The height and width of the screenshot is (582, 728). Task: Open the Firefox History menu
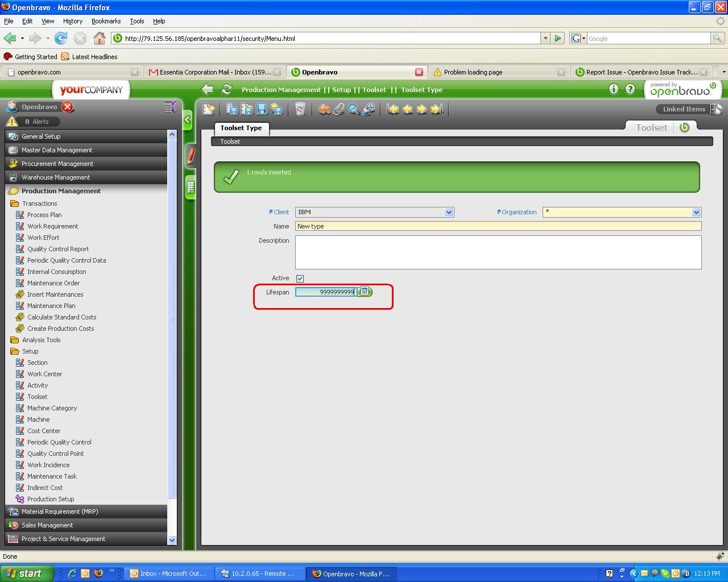click(x=73, y=21)
